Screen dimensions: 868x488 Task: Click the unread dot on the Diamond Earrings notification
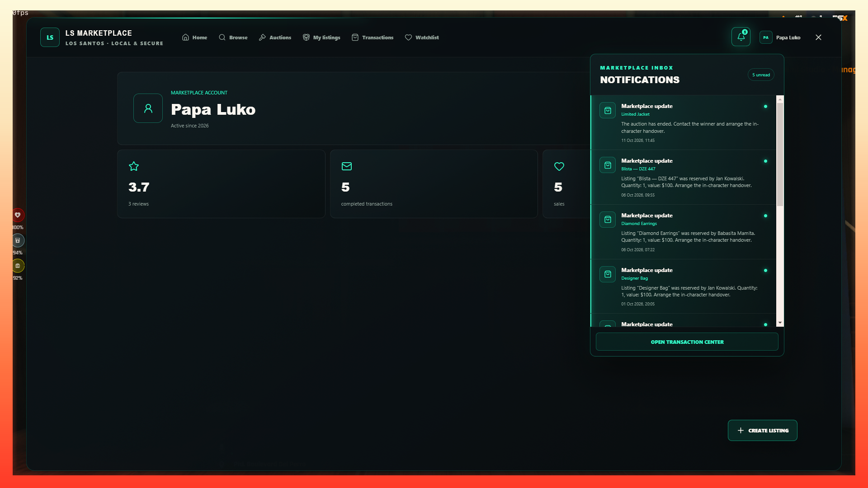[765, 216]
